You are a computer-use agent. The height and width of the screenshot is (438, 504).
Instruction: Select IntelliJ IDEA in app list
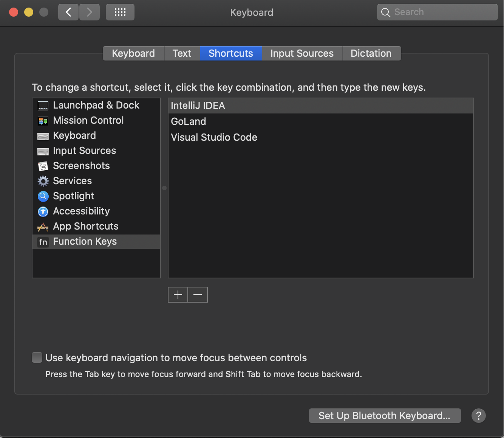click(321, 106)
